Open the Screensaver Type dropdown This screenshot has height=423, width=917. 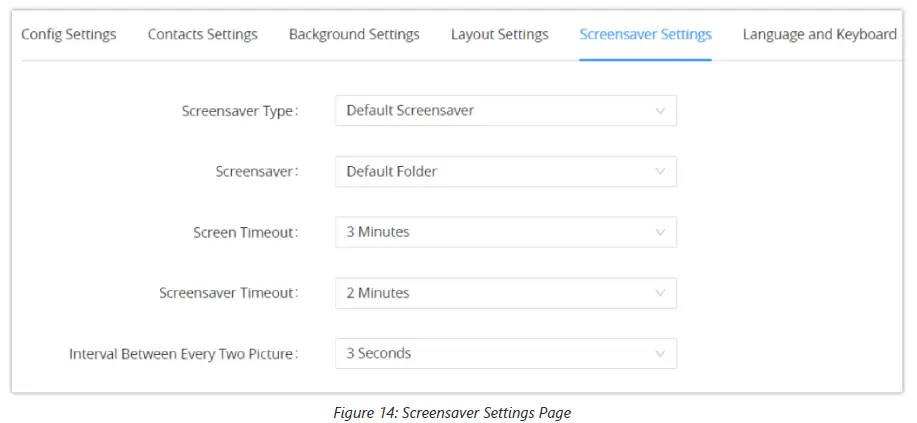pos(505,111)
